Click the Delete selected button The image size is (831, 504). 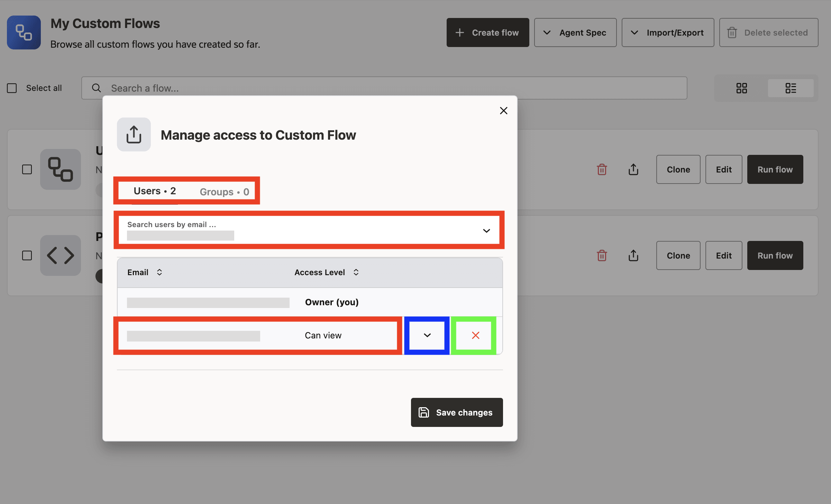[769, 32]
